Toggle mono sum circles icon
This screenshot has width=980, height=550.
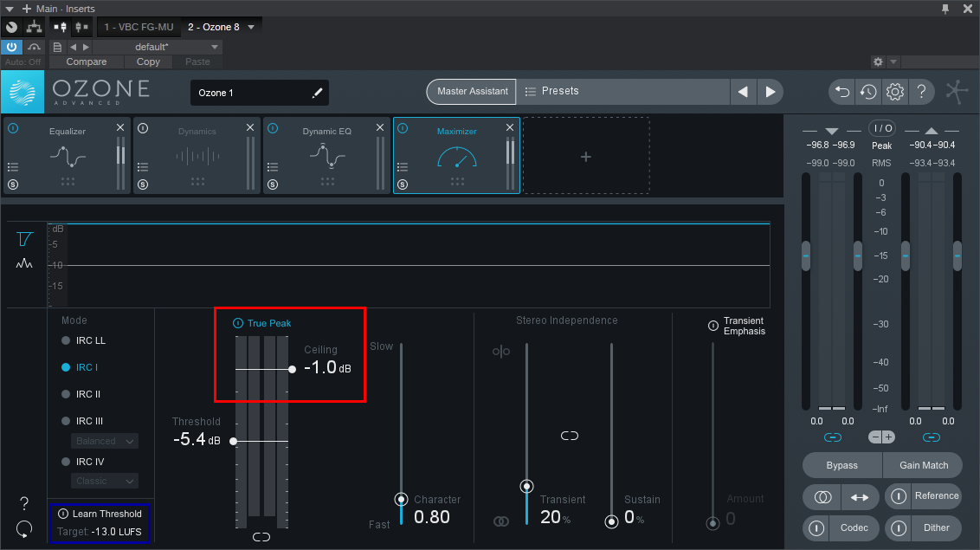click(x=822, y=497)
